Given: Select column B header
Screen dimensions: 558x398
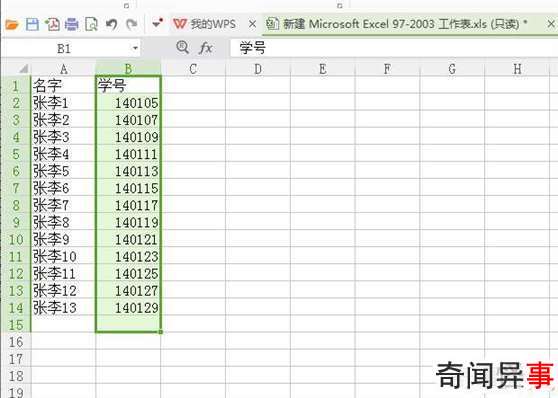Looking at the screenshot, I should [128, 69].
